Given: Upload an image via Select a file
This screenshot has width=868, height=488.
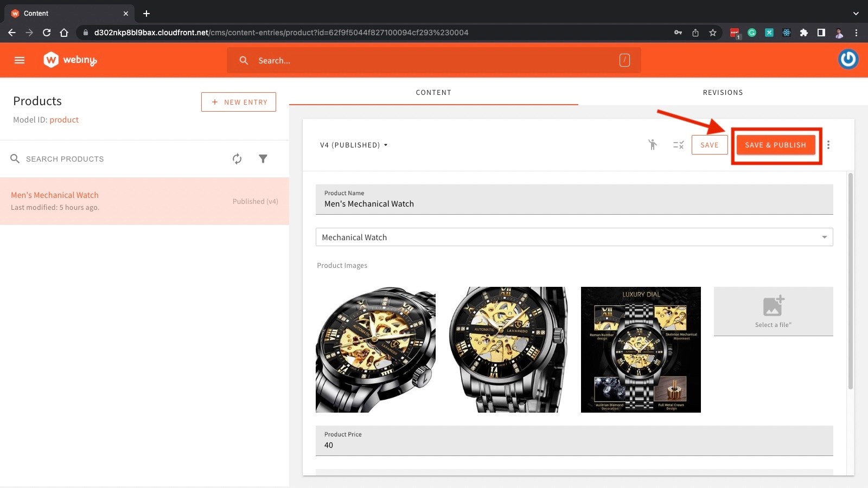Looking at the screenshot, I should coord(773,311).
